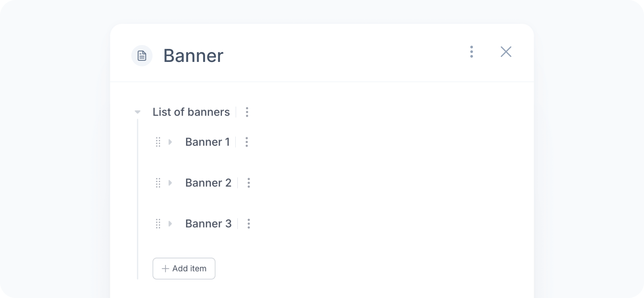
Task: Click the document icon beside Banner title
Action: tap(142, 56)
